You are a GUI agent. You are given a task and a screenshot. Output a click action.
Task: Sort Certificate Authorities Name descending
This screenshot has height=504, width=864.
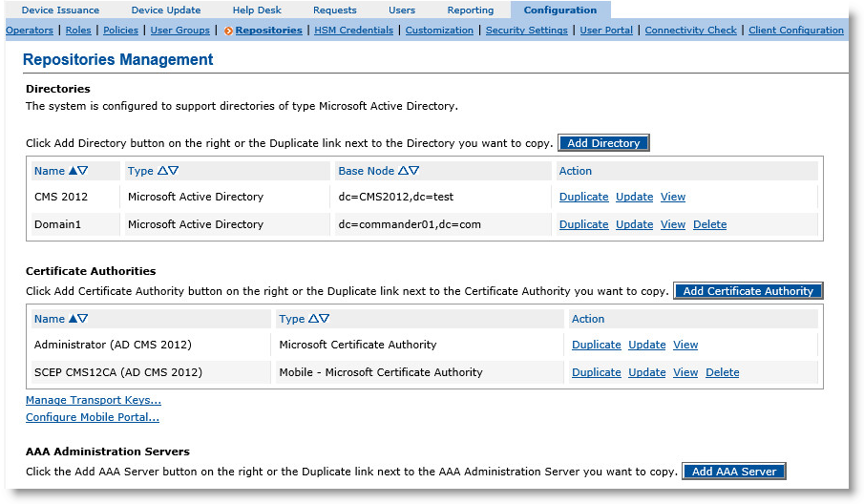point(83,319)
